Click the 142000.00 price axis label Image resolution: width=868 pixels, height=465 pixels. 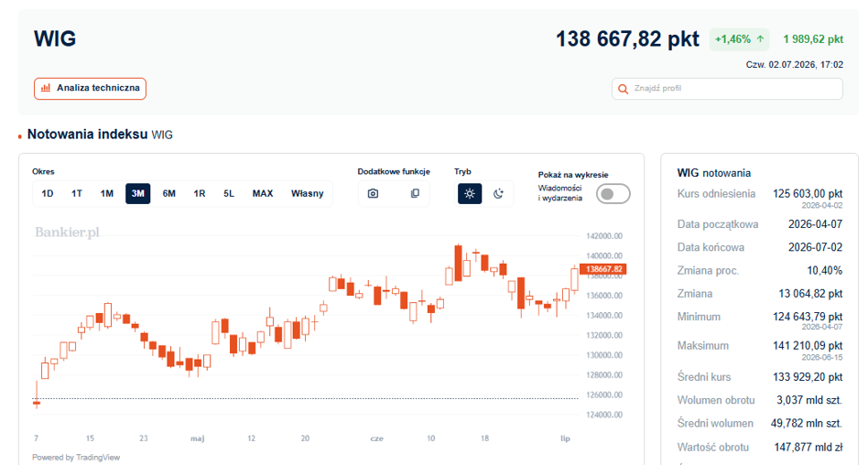pyautogui.click(x=604, y=236)
